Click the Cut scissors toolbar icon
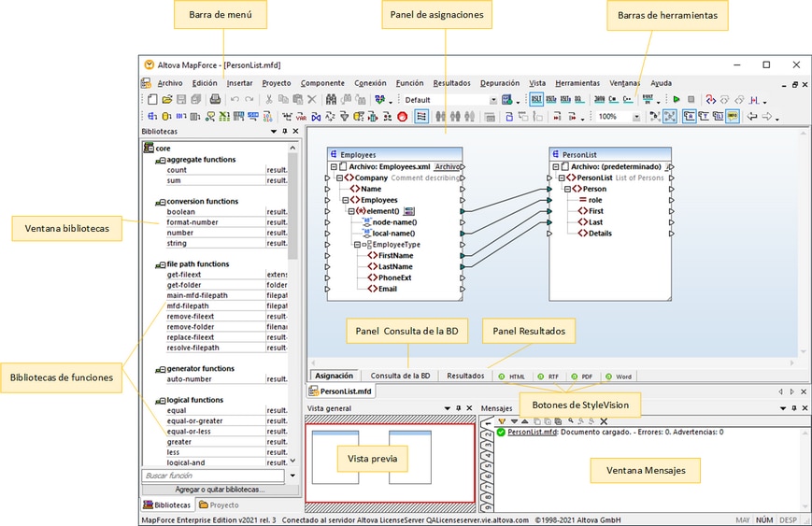Screen dimensions: 812x526 click(269, 99)
